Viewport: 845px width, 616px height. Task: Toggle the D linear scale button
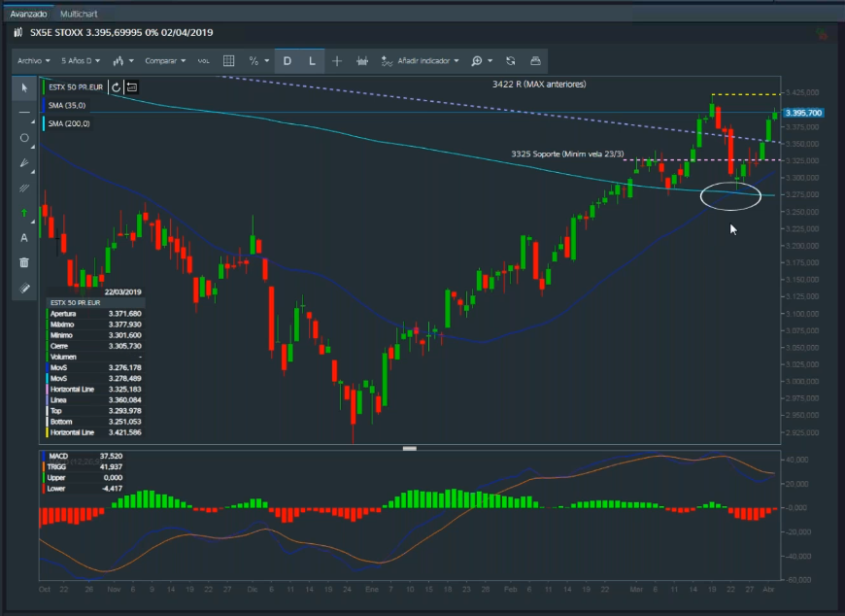(x=287, y=60)
